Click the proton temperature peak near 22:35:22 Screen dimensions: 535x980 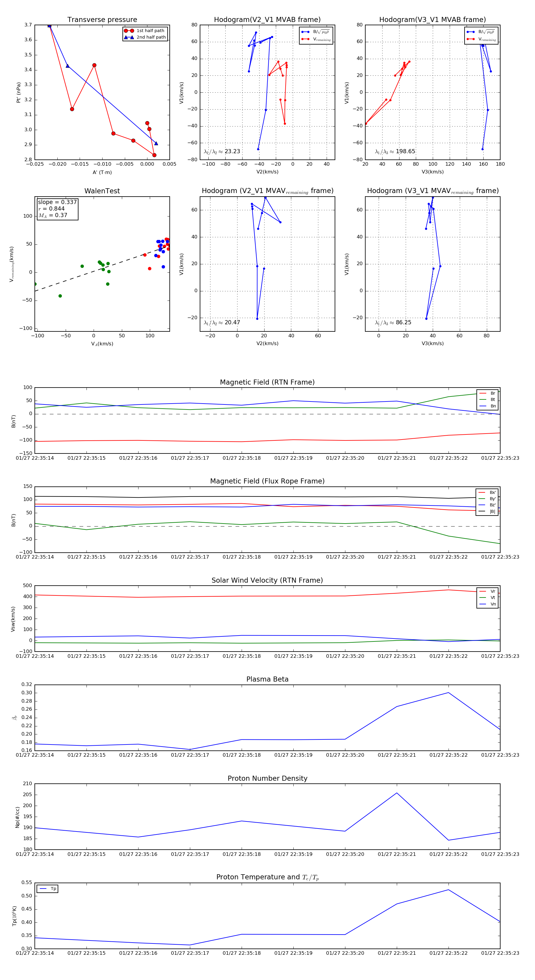click(449, 889)
